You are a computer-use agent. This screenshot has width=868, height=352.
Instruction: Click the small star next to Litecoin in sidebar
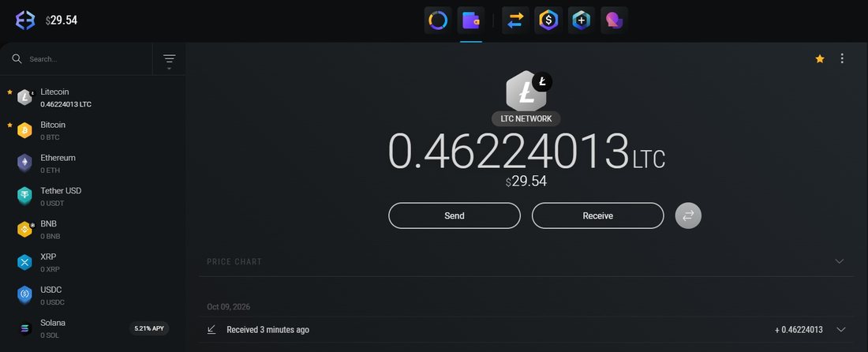pyautogui.click(x=9, y=92)
